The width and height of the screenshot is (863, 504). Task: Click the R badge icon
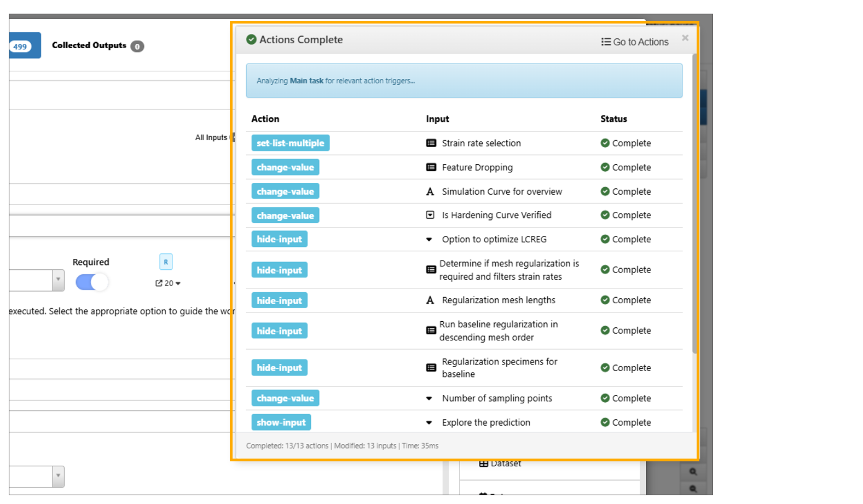(x=166, y=262)
